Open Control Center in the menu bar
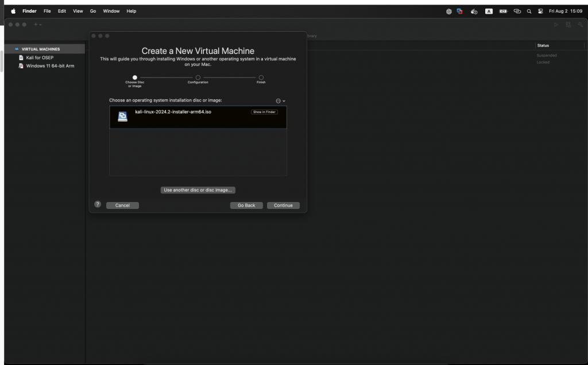Image resolution: width=588 pixels, height=365 pixels. click(x=540, y=11)
